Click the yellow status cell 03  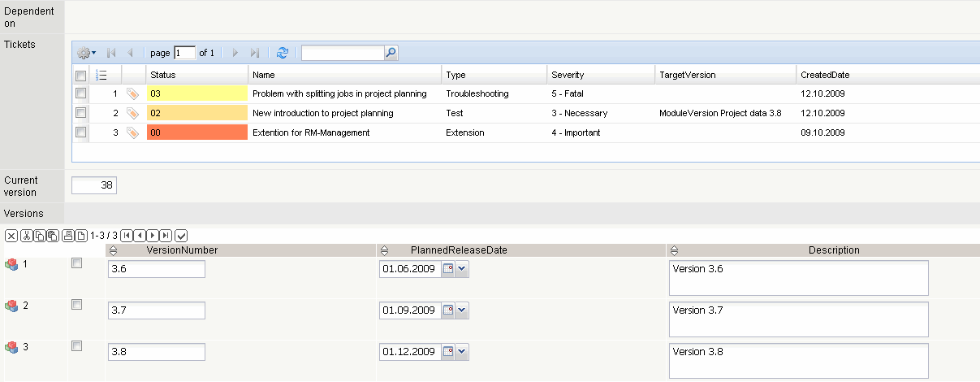click(x=197, y=93)
